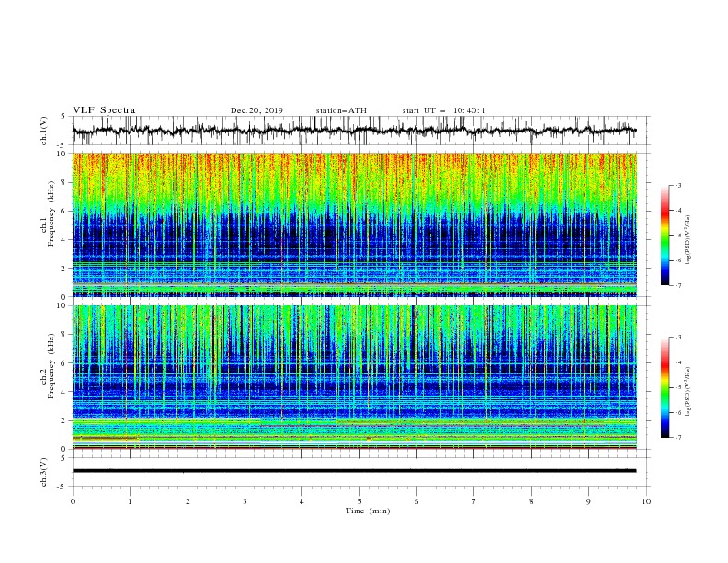Click time axis tick label "3"

tap(245, 501)
